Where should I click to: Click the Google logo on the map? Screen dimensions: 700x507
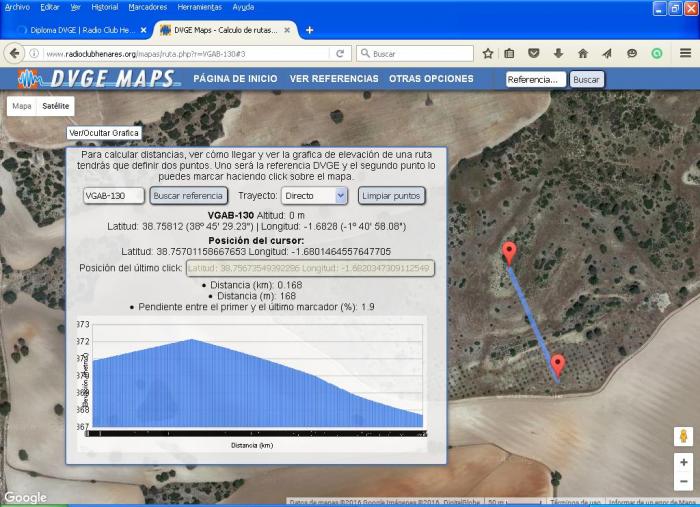[25, 497]
